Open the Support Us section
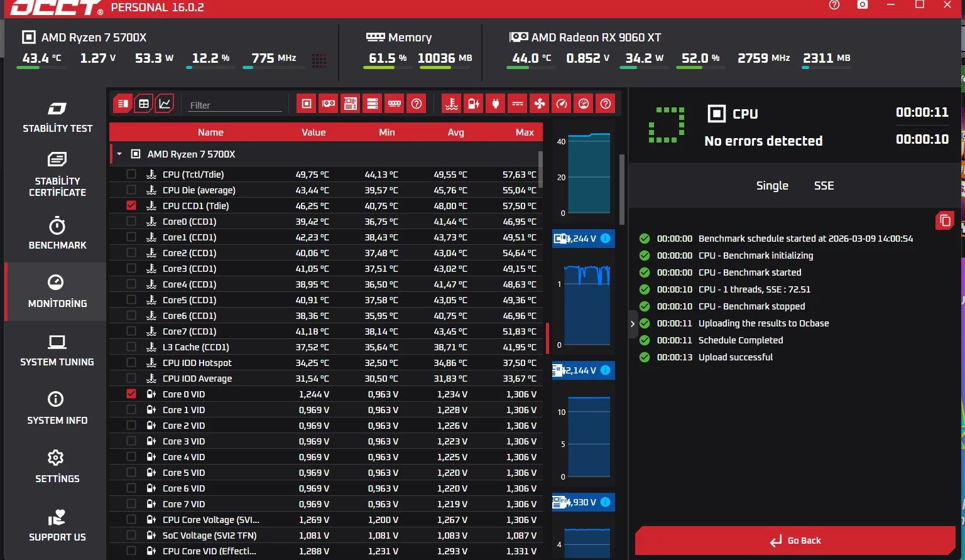Screen dimensions: 965x560 coord(57,525)
